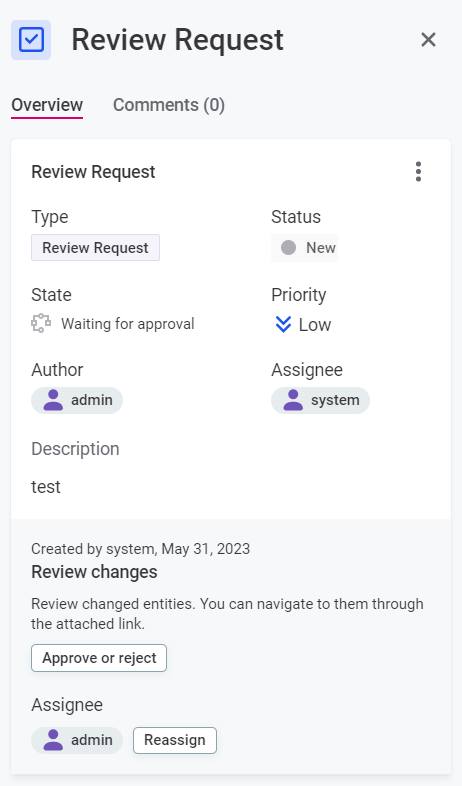
Task: Open the three-dot options menu
Action: [418, 171]
